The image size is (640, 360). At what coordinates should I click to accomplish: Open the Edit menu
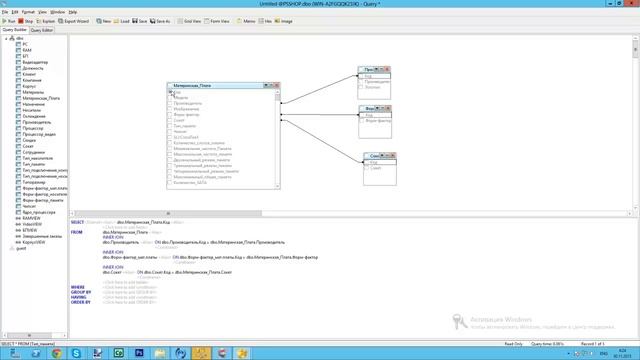pos(15,12)
